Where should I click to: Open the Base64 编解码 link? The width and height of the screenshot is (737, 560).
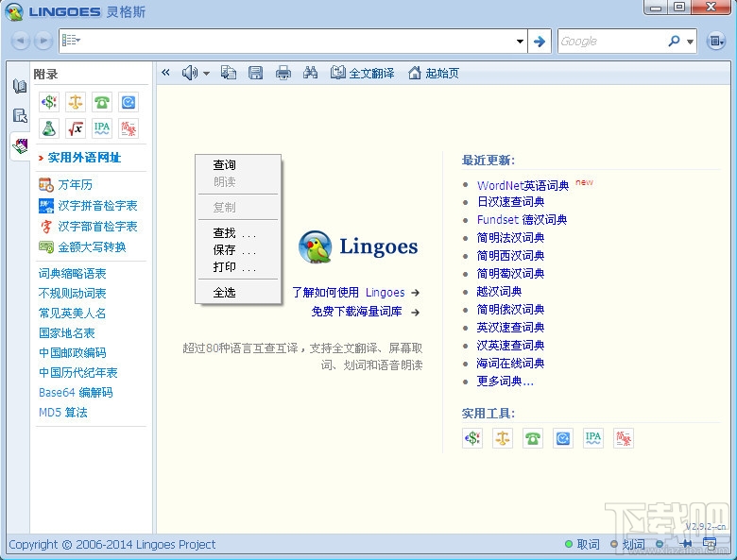click(x=76, y=392)
